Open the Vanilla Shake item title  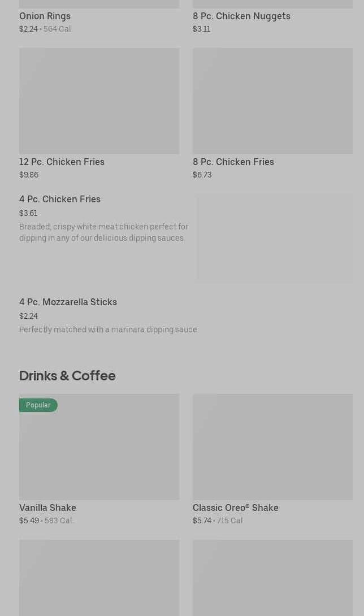click(47, 507)
